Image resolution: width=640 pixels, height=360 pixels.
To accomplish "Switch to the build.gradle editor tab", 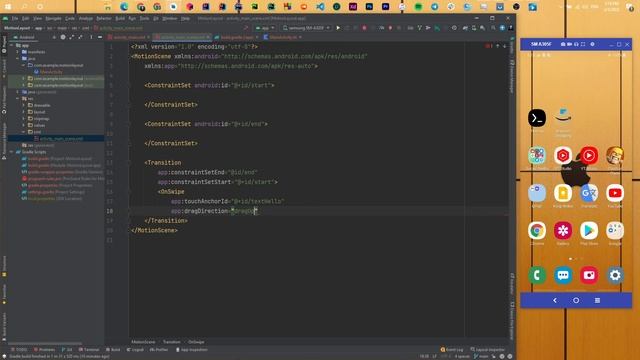I will (237, 37).
